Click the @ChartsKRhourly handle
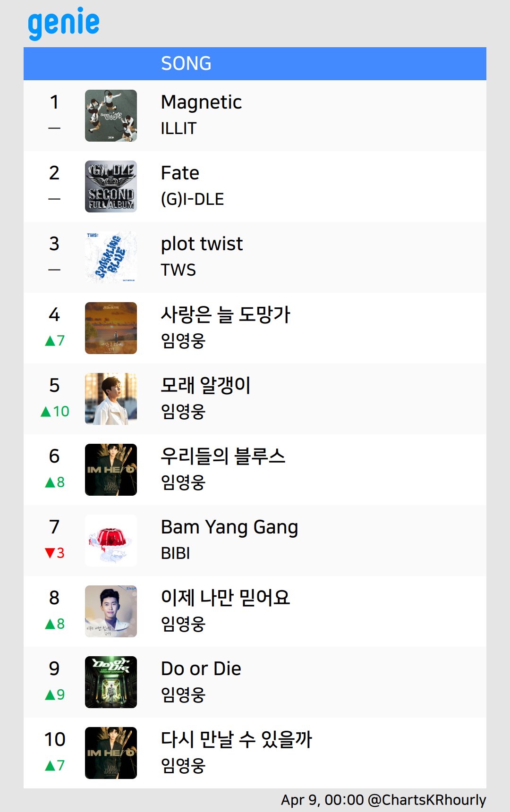The width and height of the screenshot is (510, 812). point(427,800)
